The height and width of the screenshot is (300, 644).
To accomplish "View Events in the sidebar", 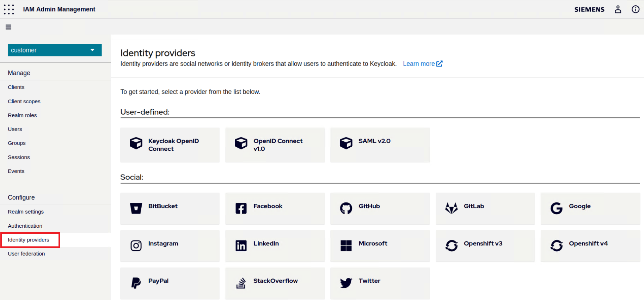I will pos(16,171).
